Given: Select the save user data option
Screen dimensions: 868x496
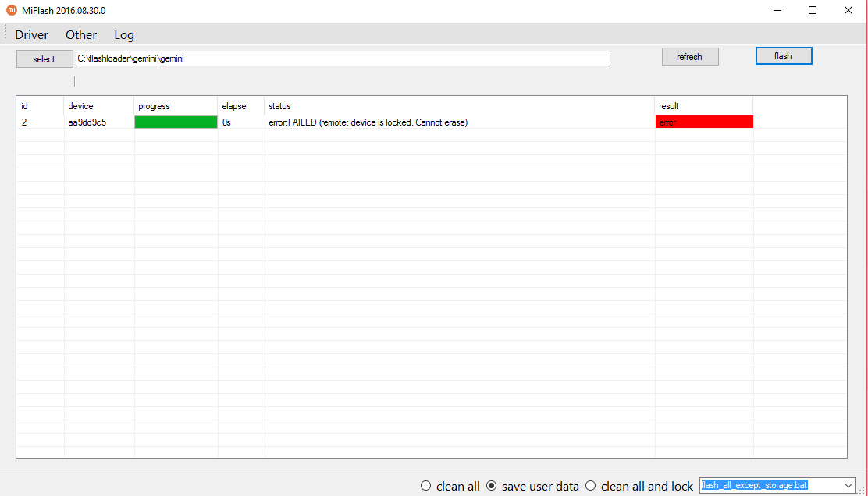Looking at the screenshot, I should click(x=492, y=486).
